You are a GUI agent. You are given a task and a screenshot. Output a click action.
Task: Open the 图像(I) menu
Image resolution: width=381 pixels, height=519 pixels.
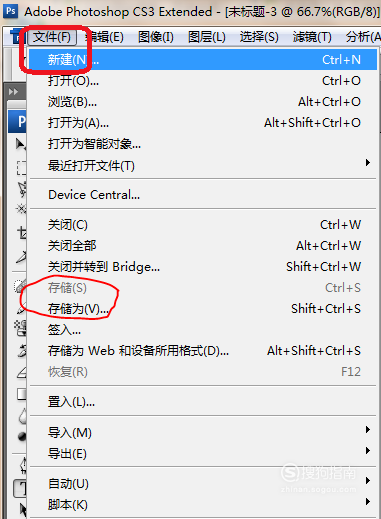coord(156,37)
